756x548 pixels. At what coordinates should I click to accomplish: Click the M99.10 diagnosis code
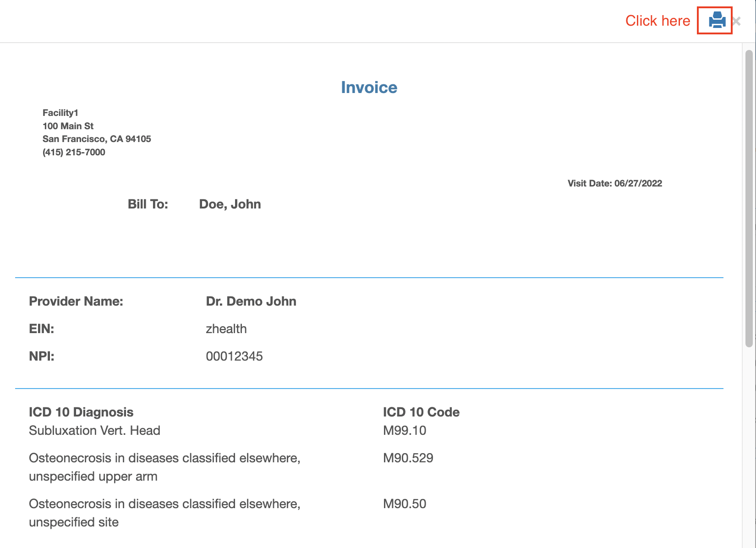[404, 430]
